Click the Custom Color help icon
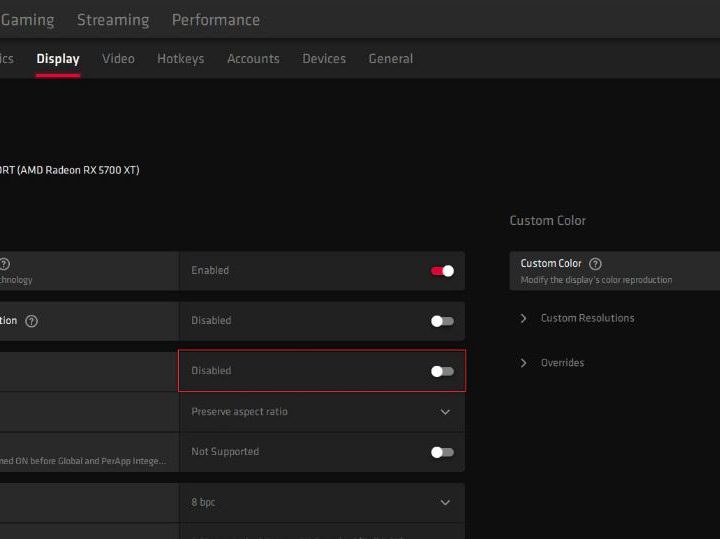Screen dimensions: 720x539 [x=595, y=264]
